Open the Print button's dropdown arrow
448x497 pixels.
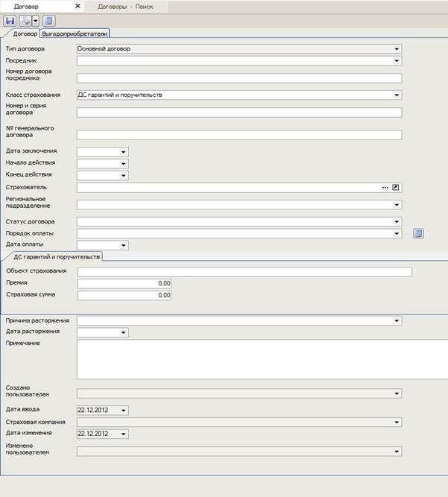[34, 21]
